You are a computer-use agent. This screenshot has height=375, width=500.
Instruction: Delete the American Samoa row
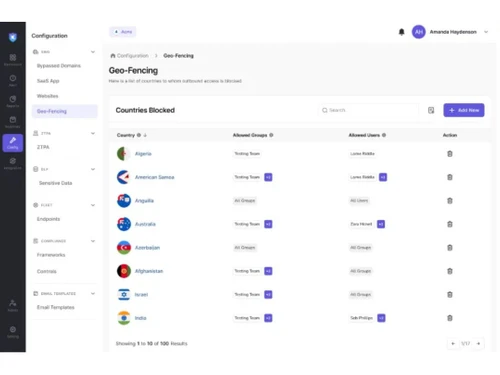(450, 177)
